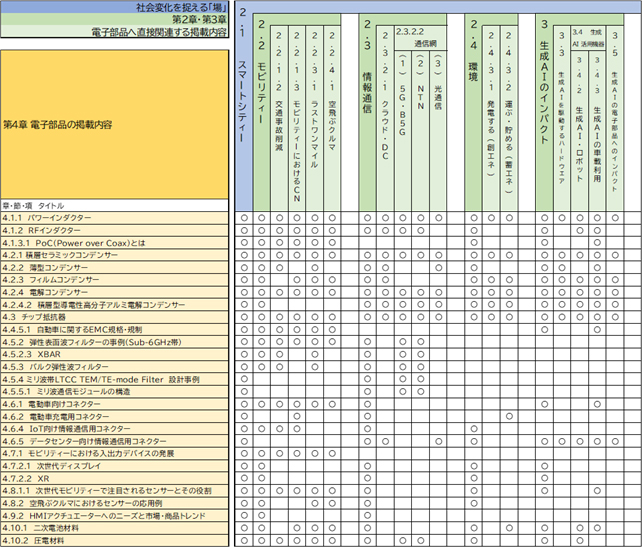Select the 第4章 電子部品の掲載内容 yellow header

pos(114,124)
